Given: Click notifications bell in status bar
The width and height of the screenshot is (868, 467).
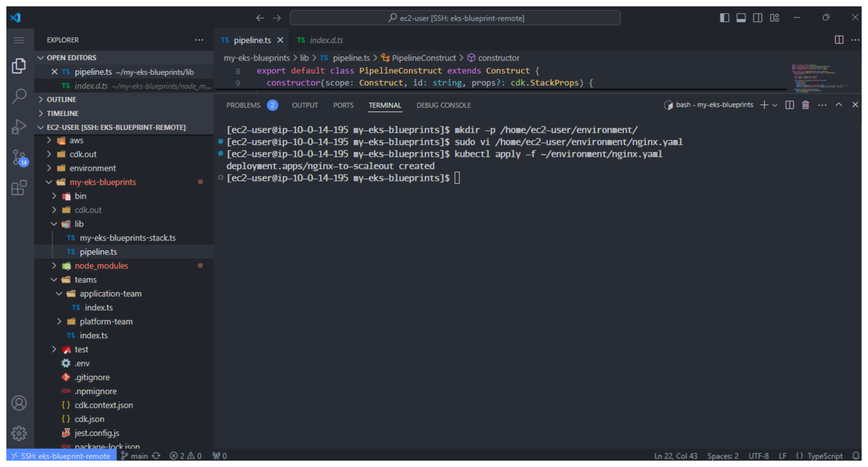Looking at the screenshot, I should pos(855,456).
